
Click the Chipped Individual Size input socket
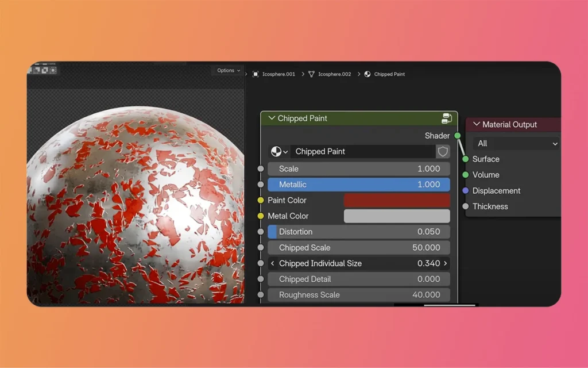tap(261, 263)
